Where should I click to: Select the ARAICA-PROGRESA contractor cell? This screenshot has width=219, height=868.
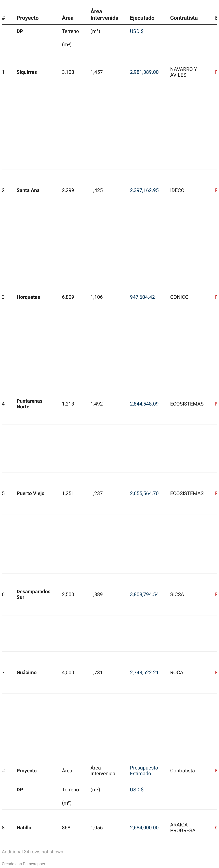click(x=183, y=827)
